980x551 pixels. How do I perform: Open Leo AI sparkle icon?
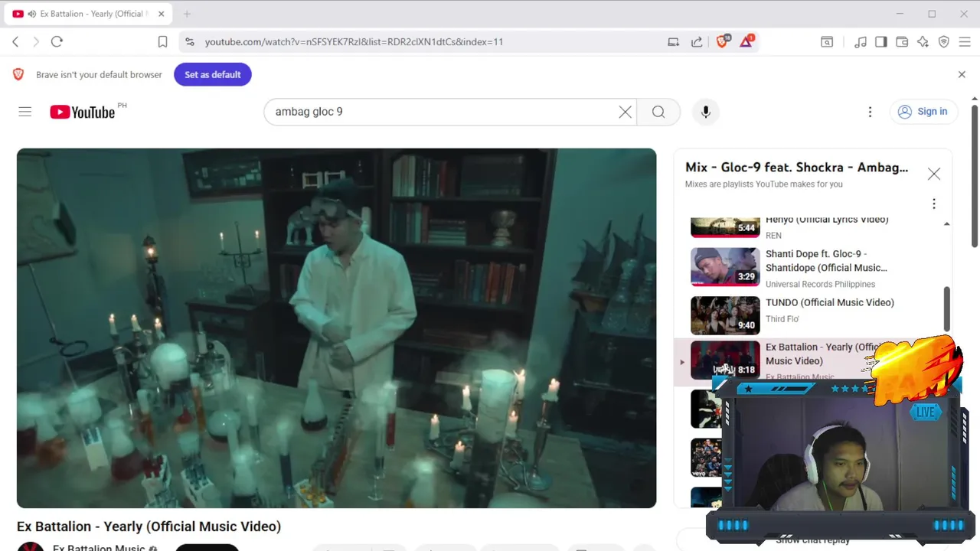click(x=923, y=42)
